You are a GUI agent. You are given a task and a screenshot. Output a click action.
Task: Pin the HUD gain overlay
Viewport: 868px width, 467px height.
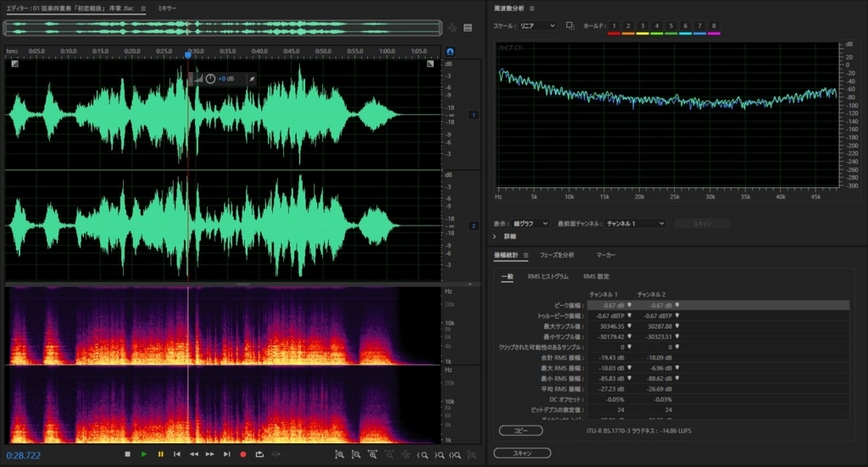(252, 79)
